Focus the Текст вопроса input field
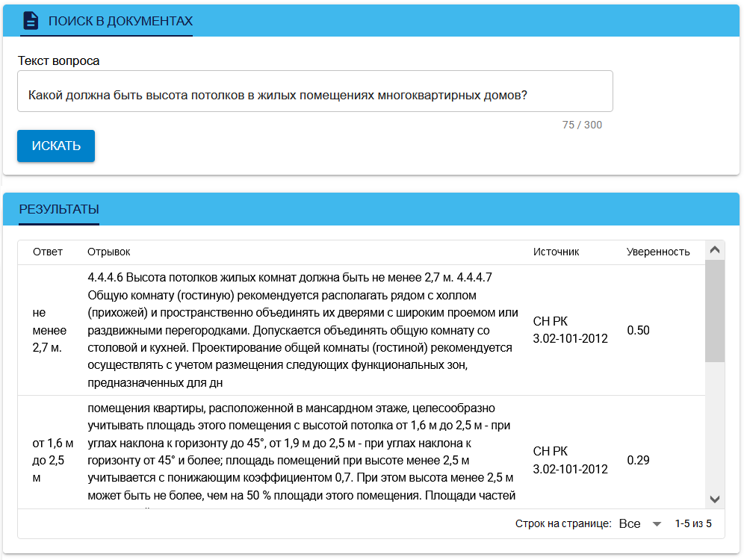Viewport: 744px width, 560px height. 315,91
